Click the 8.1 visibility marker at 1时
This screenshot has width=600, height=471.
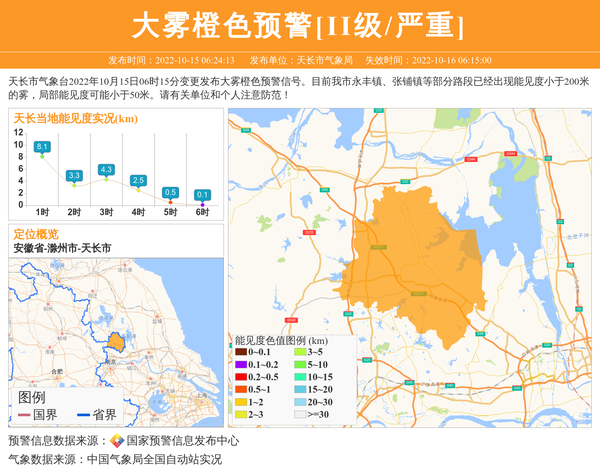(x=42, y=147)
